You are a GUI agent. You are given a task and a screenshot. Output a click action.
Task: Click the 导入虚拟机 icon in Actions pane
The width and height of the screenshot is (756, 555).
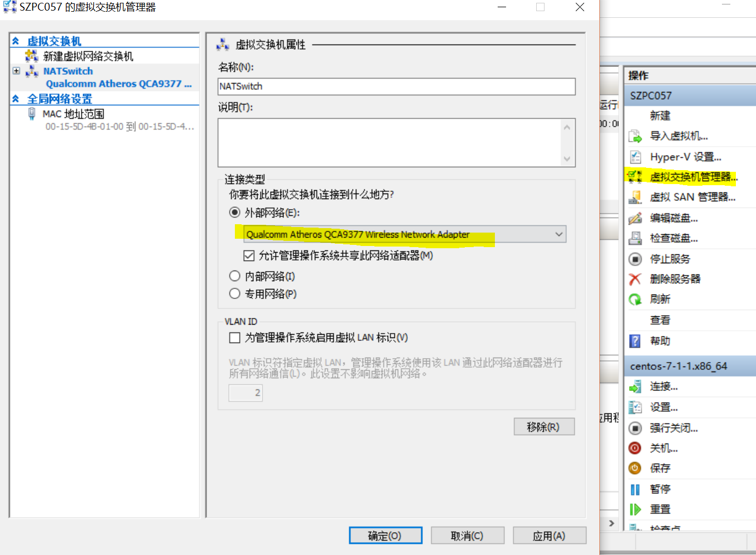click(635, 136)
